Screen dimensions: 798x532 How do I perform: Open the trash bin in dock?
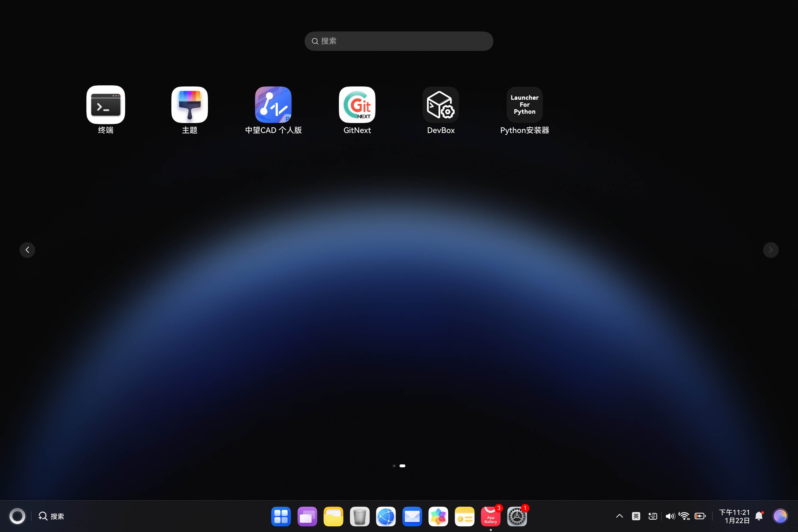tap(359, 516)
